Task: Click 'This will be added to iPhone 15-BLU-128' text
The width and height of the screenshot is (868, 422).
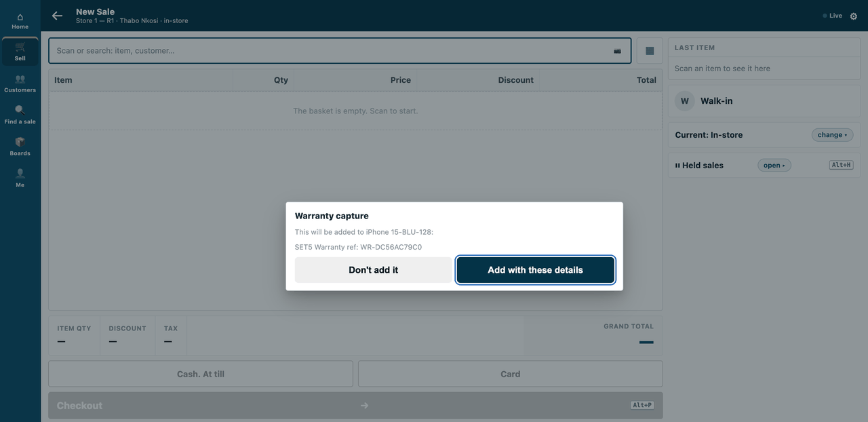Action: pos(364,232)
